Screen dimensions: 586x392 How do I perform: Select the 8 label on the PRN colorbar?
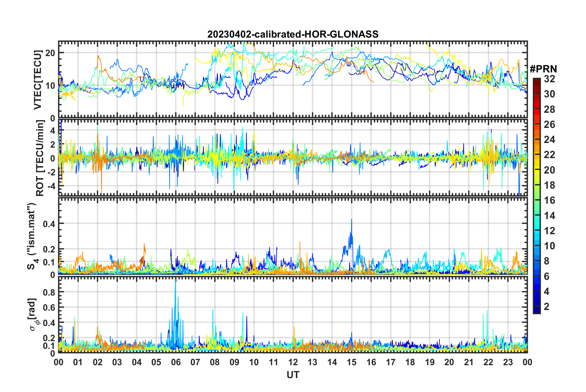547,261
